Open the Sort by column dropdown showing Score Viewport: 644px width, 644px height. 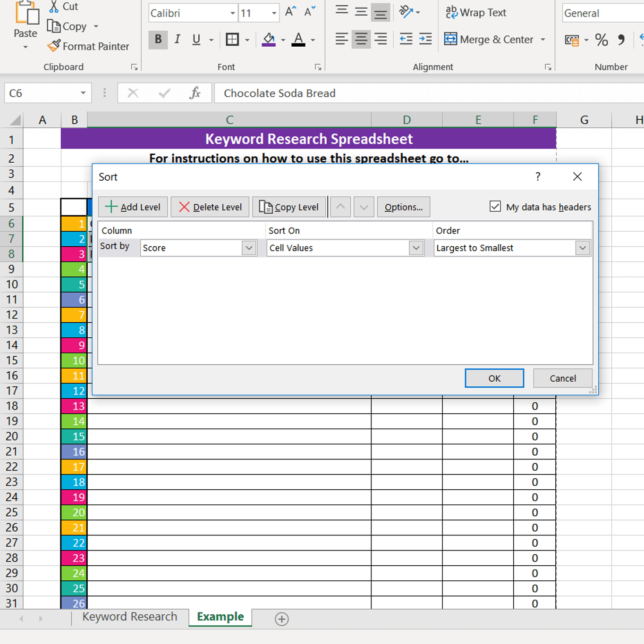tap(249, 248)
